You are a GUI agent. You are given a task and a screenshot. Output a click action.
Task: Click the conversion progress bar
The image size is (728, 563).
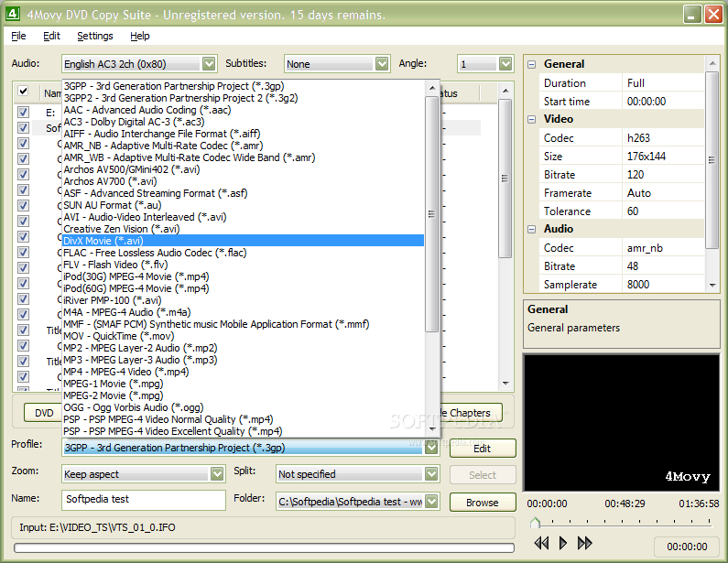coord(264,547)
